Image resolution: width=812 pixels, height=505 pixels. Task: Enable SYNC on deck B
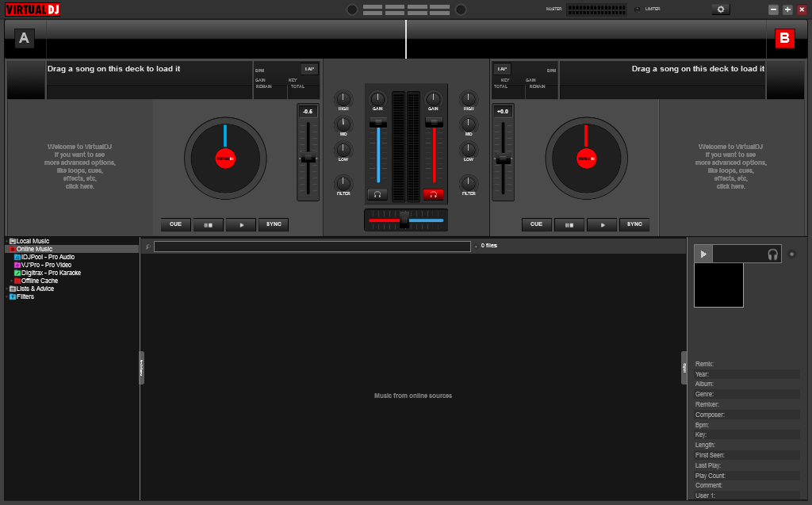(x=634, y=224)
